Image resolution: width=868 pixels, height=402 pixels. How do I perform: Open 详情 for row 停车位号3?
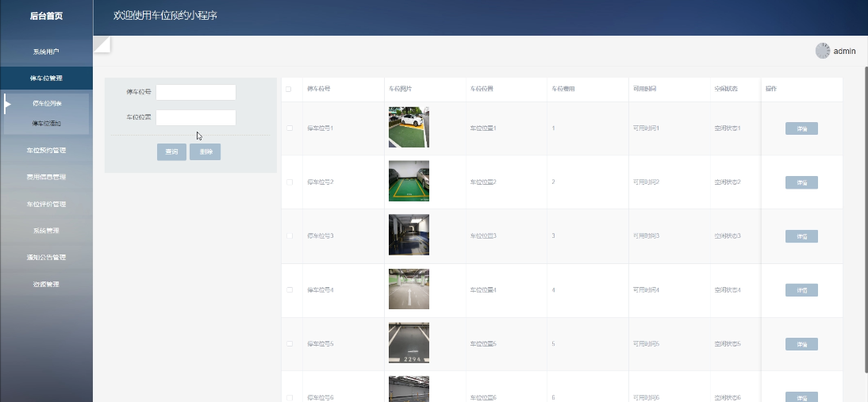pos(801,236)
